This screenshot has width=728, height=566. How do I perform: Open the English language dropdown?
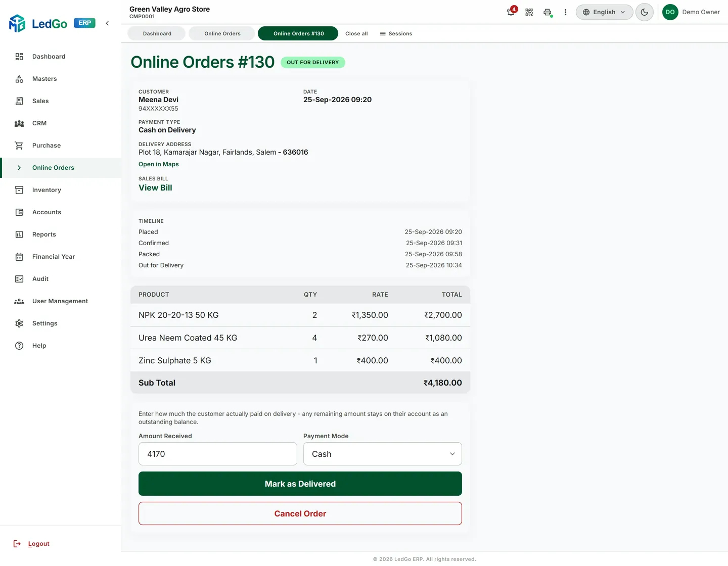[x=604, y=12]
